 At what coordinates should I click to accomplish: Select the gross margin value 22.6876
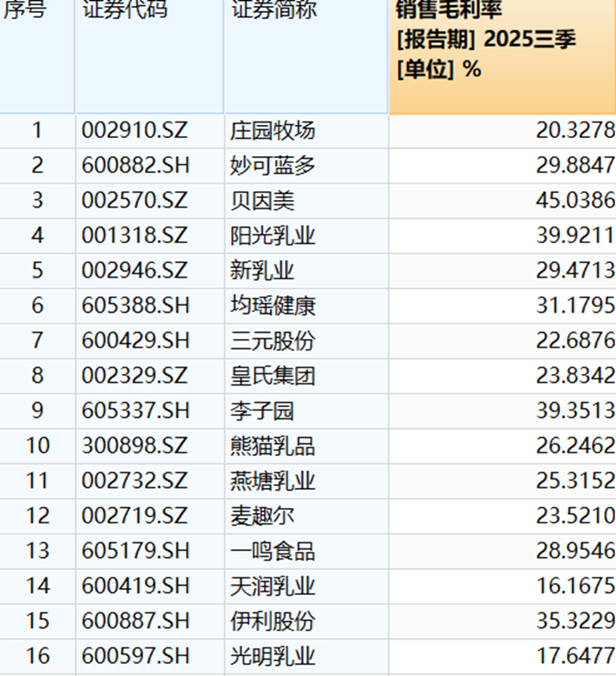point(576,340)
